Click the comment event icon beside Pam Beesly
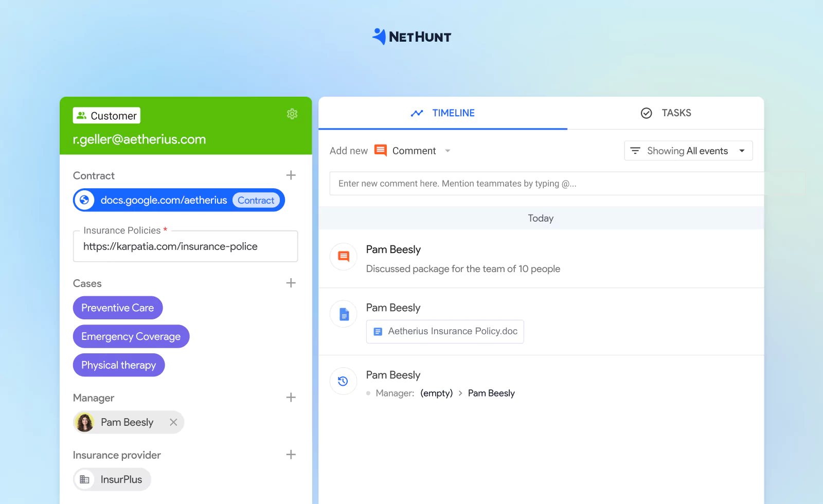Viewport: 823px width, 504px height. click(x=343, y=256)
